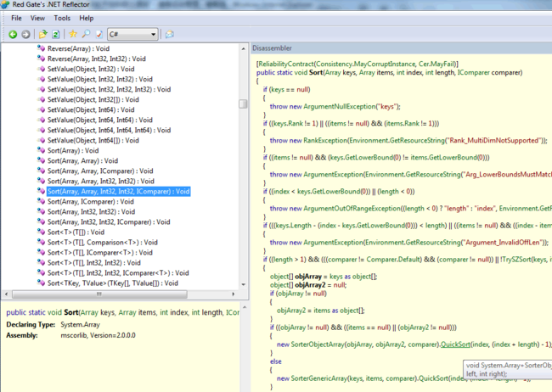Select SetValue(Object, Int64, Int64, Int64) : Void
The height and width of the screenshot is (392, 552).
[110, 130]
